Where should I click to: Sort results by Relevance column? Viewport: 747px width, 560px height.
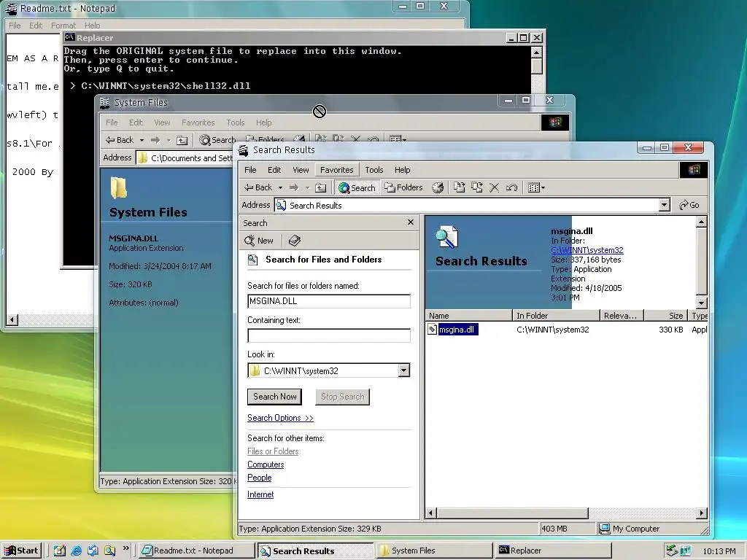622,315
